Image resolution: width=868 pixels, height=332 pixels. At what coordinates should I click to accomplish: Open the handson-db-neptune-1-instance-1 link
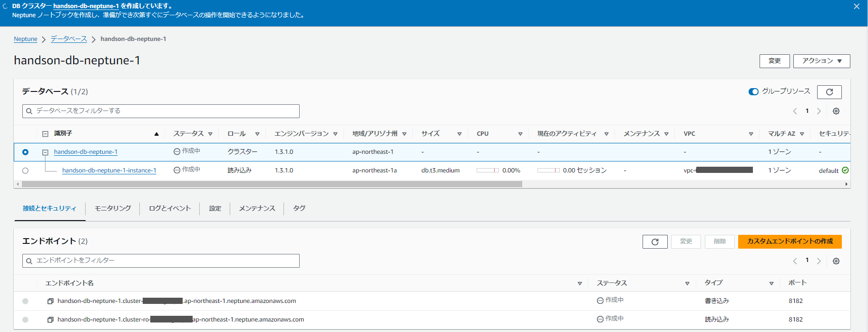(x=109, y=171)
